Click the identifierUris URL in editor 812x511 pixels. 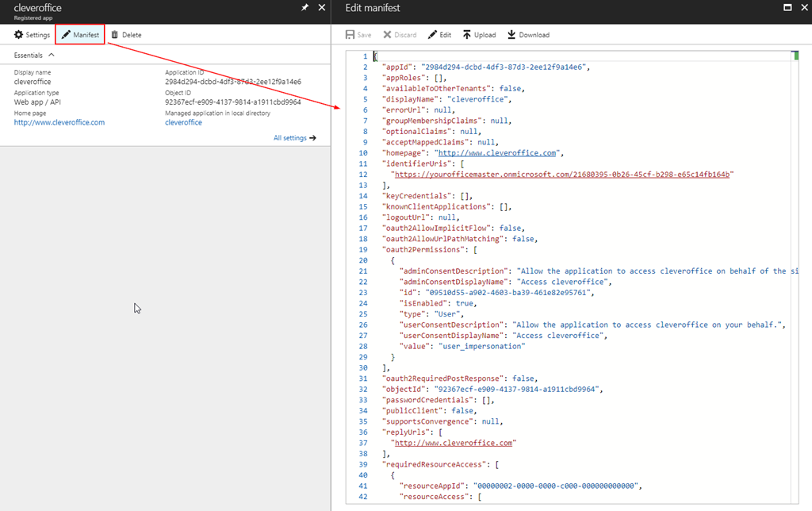(562, 175)
